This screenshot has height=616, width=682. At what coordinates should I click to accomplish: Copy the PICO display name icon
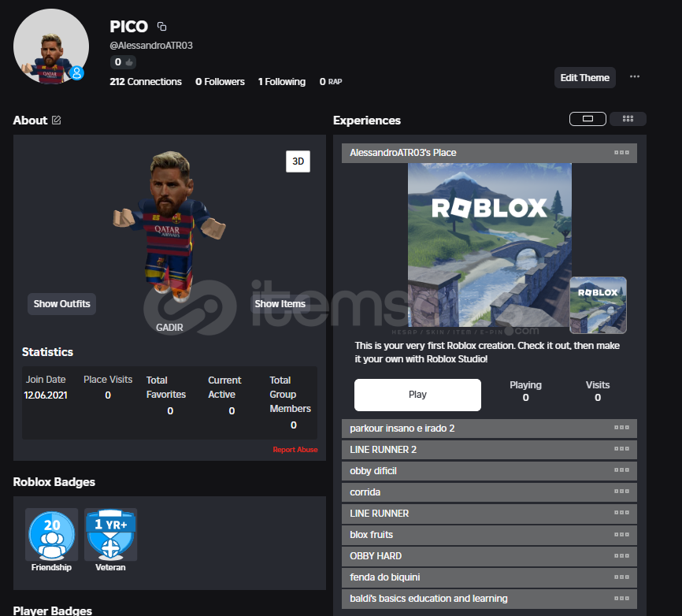pos(161,27)
